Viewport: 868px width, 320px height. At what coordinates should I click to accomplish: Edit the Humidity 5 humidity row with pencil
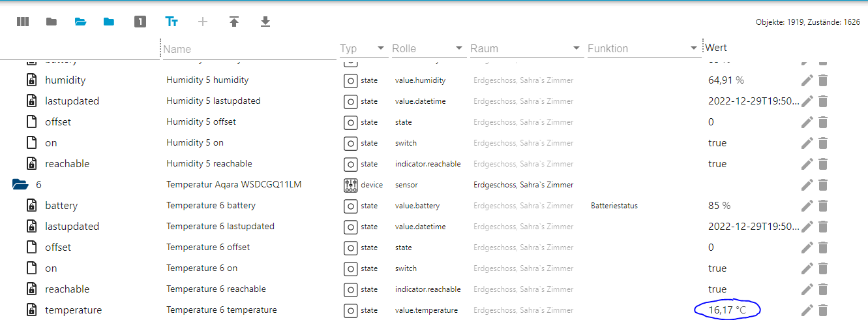pos(807,80)
